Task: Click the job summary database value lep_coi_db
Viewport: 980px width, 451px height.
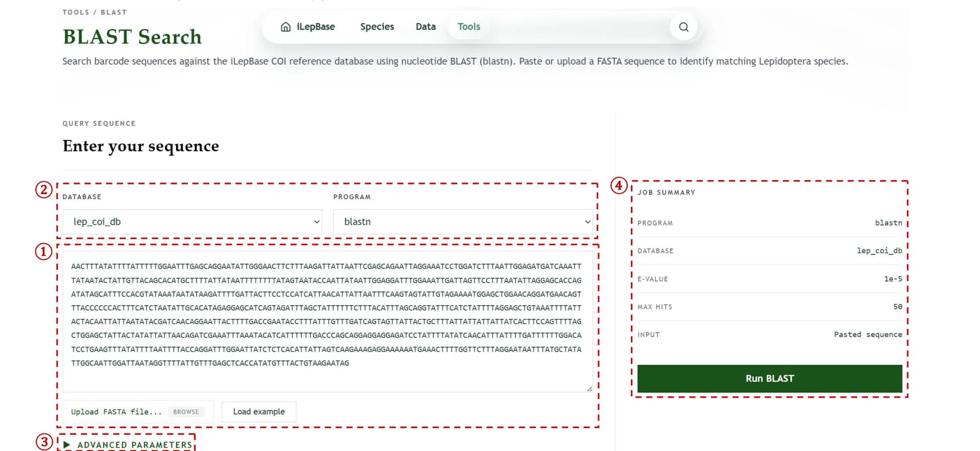Action: click(x=879, y=250)
